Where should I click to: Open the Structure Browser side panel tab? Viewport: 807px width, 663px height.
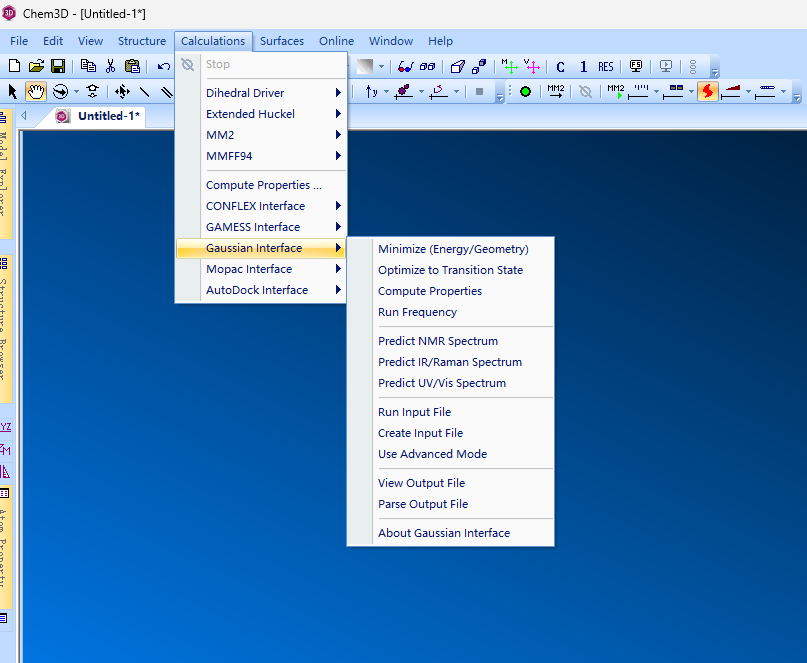tap(5, 329)
